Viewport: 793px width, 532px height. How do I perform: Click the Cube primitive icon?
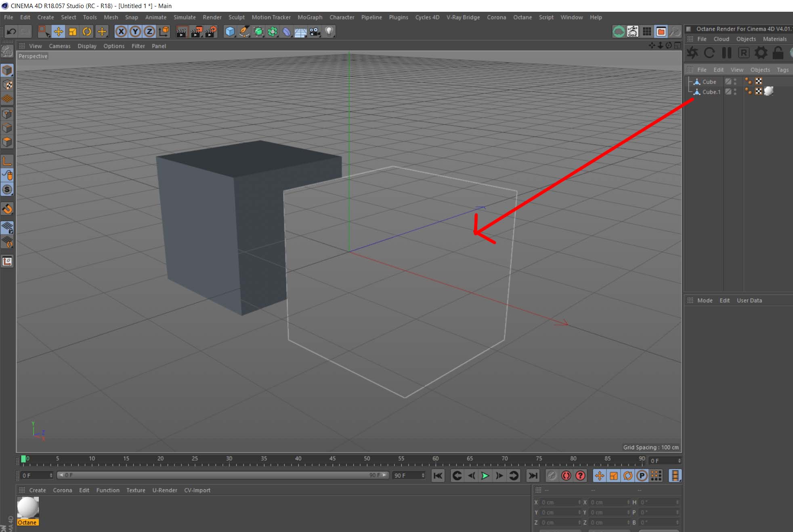click(x=230, y=31)
